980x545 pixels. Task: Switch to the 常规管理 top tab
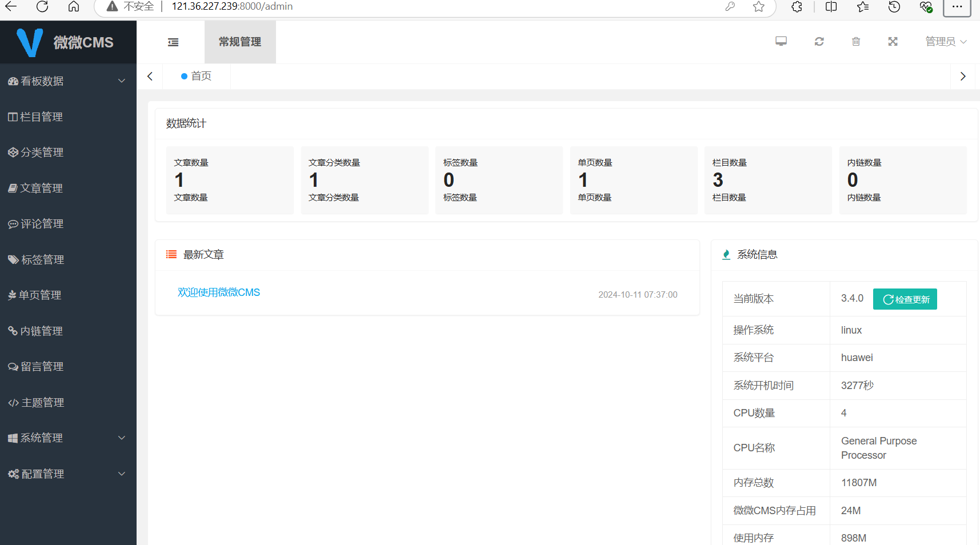point(240,42)
